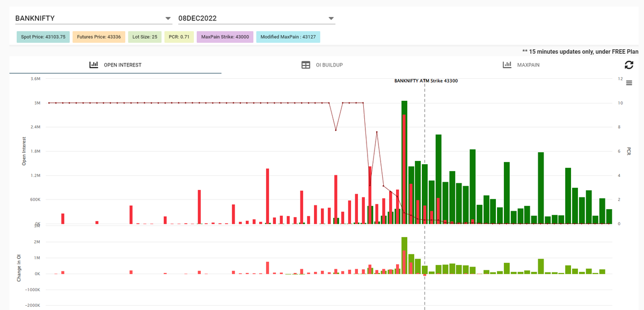Click the Open Interest axis title
Viewport: 644px width, 310px height.
click(24, 151)
